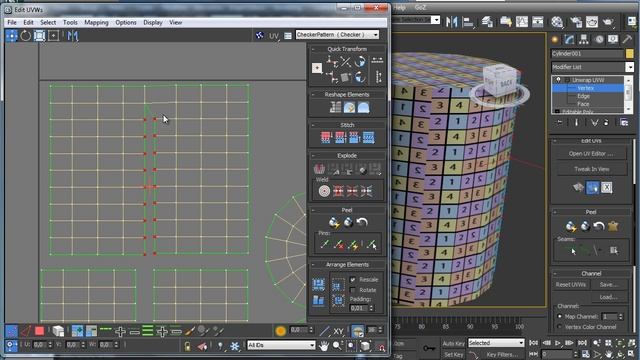Click the Paint Select brush icon
The image size is (640, 360).
click(190, 331)
